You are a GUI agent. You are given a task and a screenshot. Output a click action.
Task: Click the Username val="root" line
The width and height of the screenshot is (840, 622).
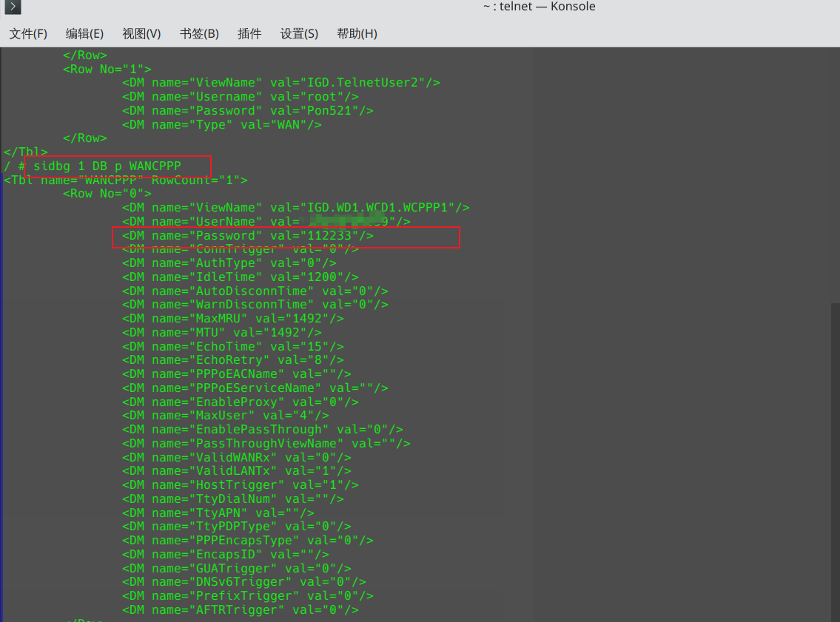[240, 97]
